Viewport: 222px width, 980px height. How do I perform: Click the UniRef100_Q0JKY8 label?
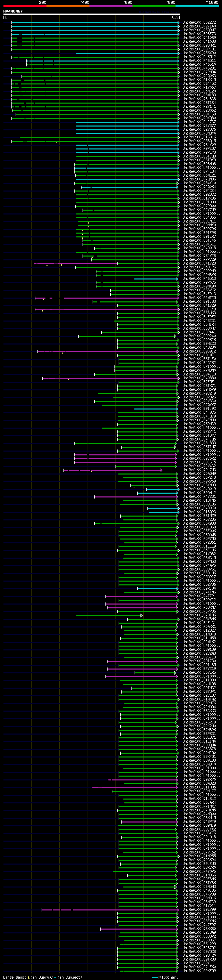click(x=199, y=309)
